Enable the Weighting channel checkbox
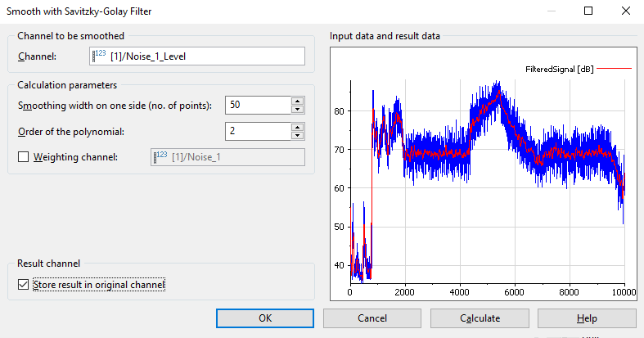 pos(23,157)
